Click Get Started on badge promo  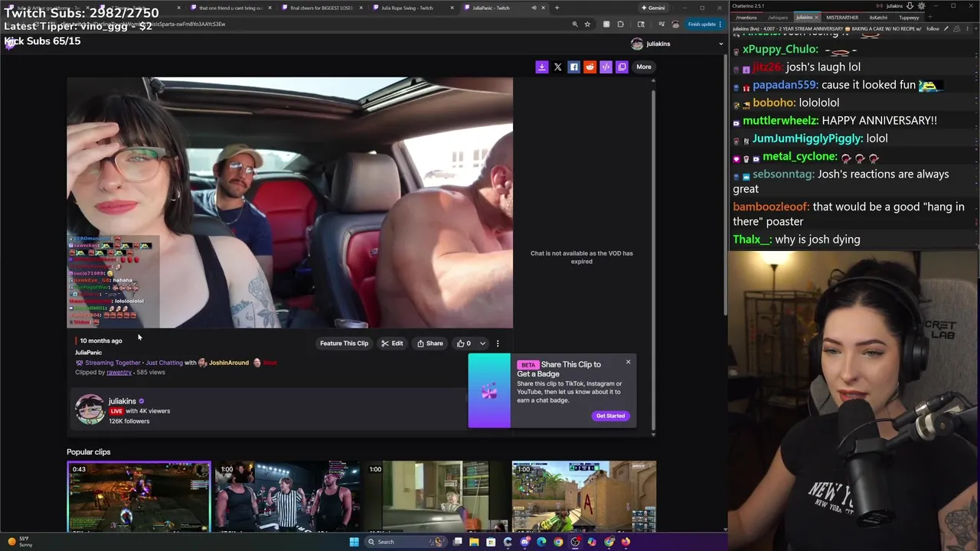[610, 416]
